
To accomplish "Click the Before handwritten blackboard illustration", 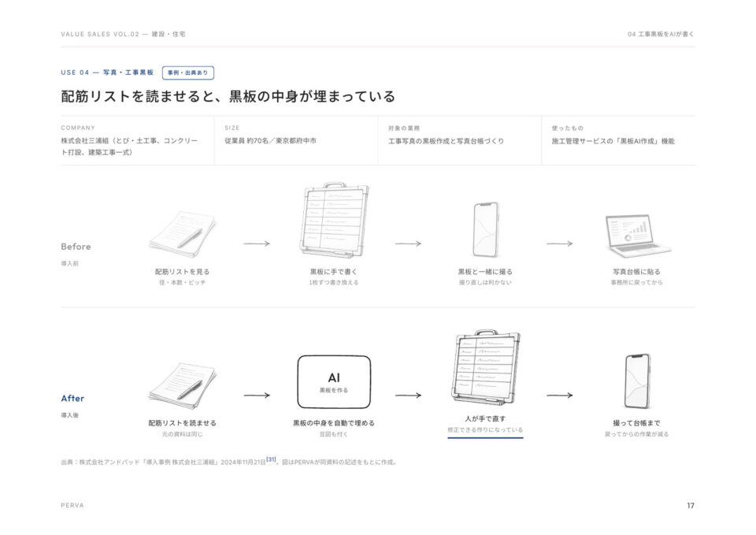I will click(334, 220).
